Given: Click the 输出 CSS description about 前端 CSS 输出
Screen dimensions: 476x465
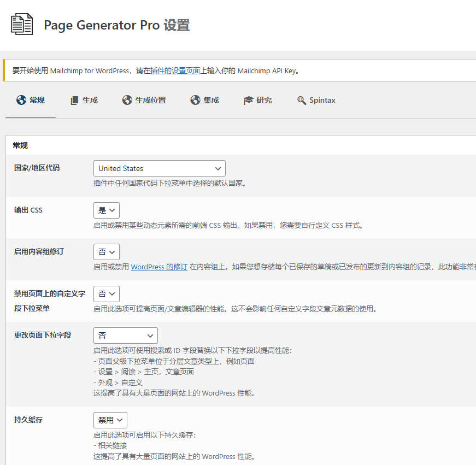Looking at the screenshot, I should click(x=228, y=226).
